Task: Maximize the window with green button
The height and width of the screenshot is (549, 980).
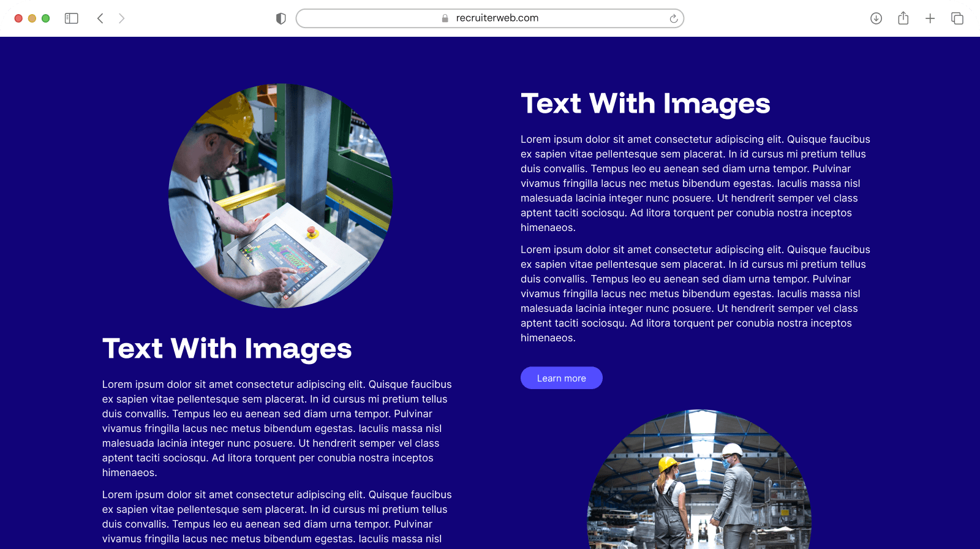Action: coord(45,18)
